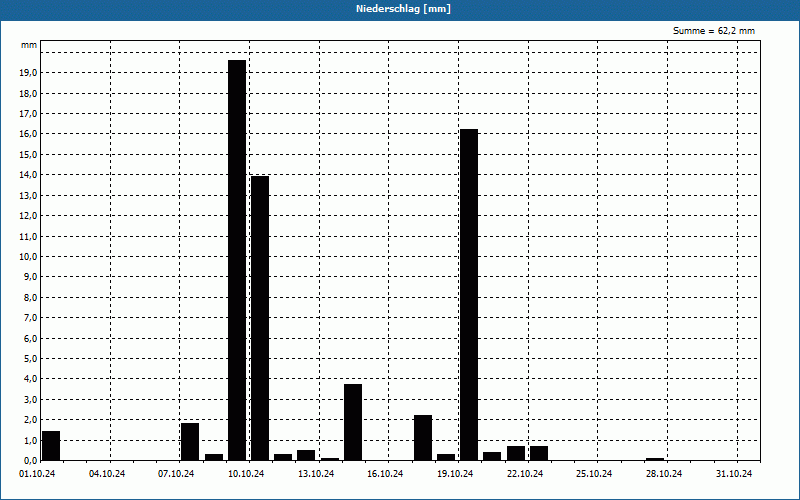This screenshot has height=500, width=800.
Task: Click the 'Niederschlag [mm]' chart title
Action: (403, 9)
